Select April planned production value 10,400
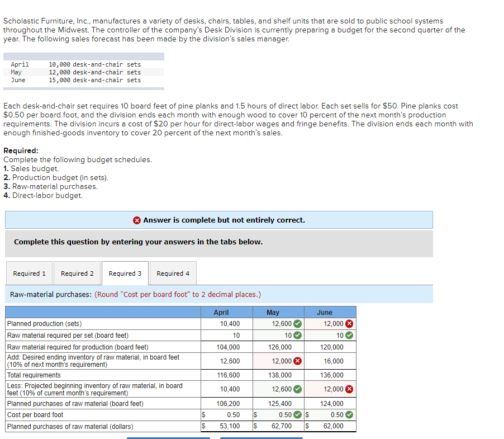The image size is (504, 439). (230, 324)
